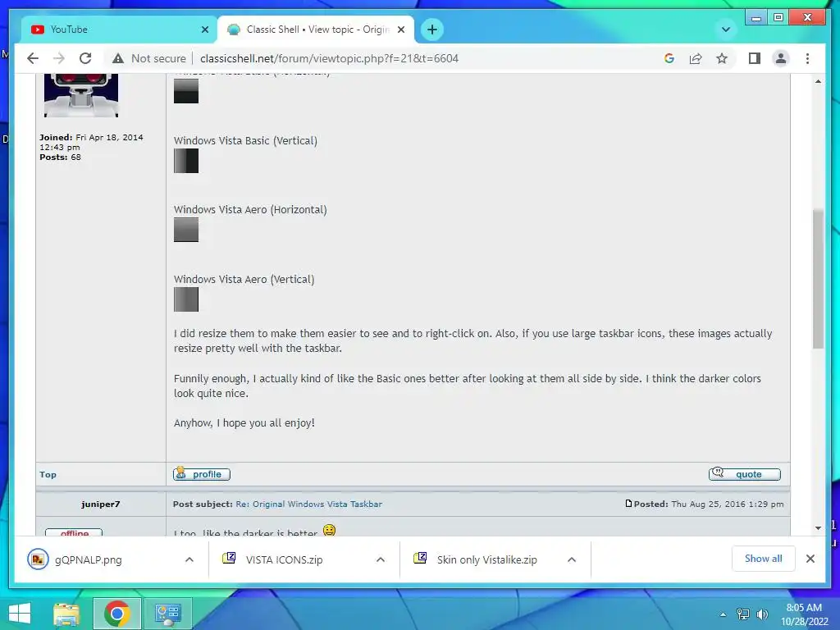Open the browser side panel
Image resolution: width=840 pixels, height=630 pixels.
click(755, 58)
